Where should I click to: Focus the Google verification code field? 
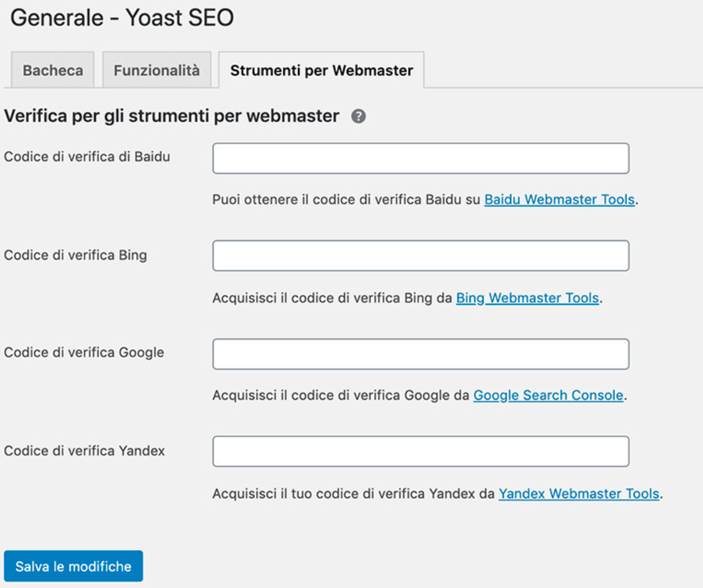420,354
